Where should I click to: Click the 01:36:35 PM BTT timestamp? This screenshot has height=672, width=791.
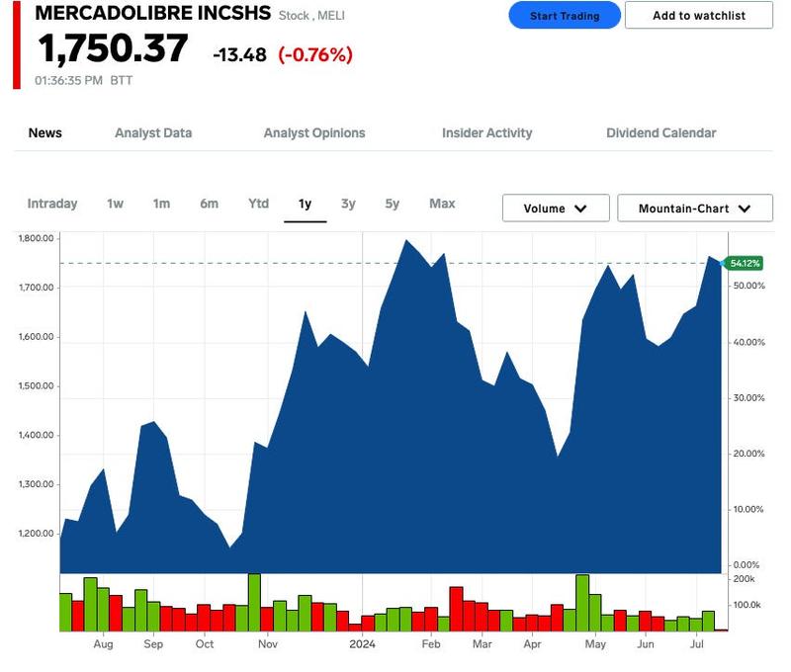pos(84,81)
